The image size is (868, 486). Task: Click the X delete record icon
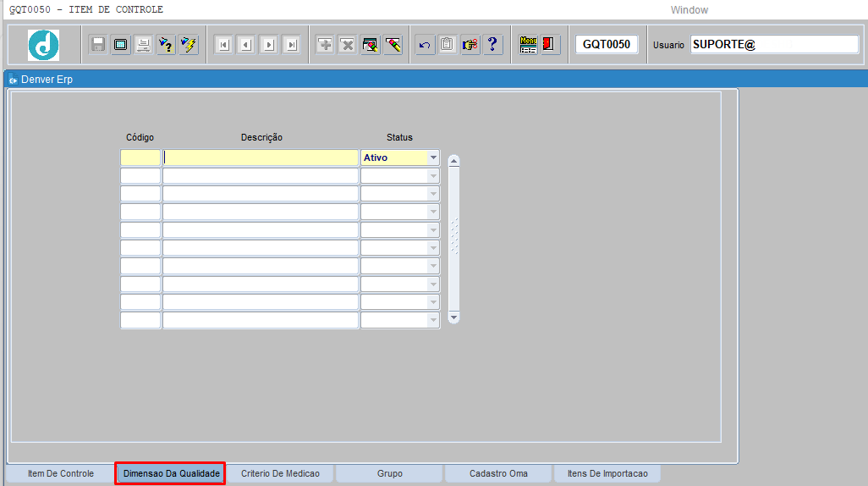(x=348, y=45)
